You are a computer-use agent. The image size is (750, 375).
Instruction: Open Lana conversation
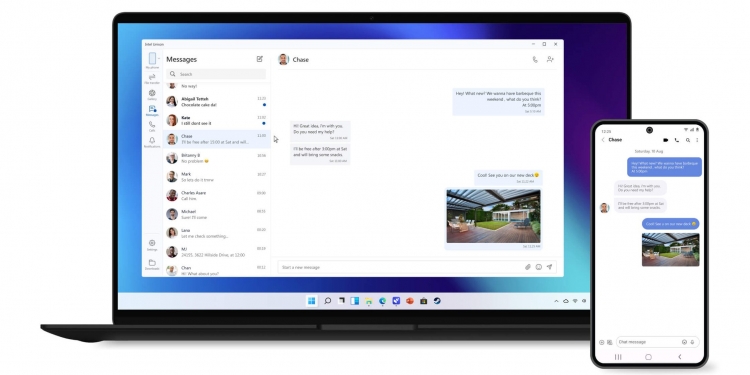pos(217,232)
